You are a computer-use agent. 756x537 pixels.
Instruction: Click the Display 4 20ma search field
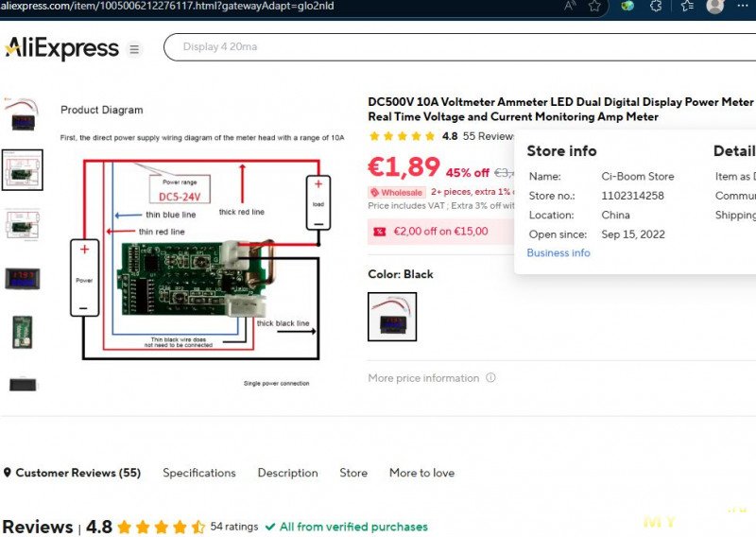(454, 46)
